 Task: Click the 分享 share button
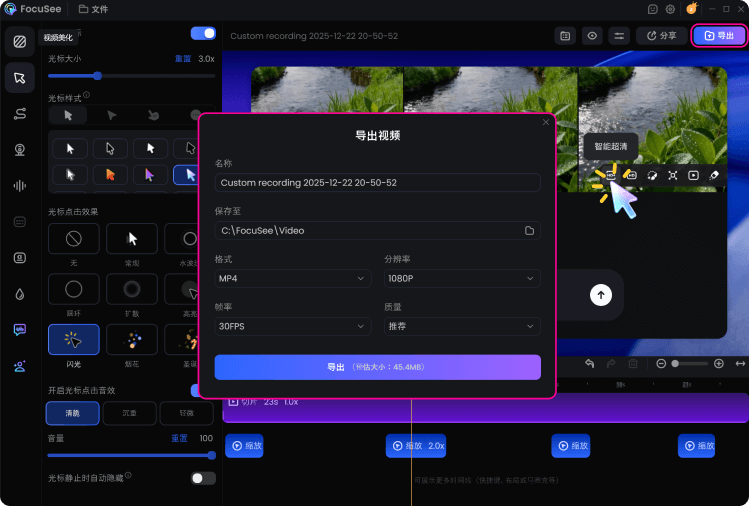[x=662, y=36]
